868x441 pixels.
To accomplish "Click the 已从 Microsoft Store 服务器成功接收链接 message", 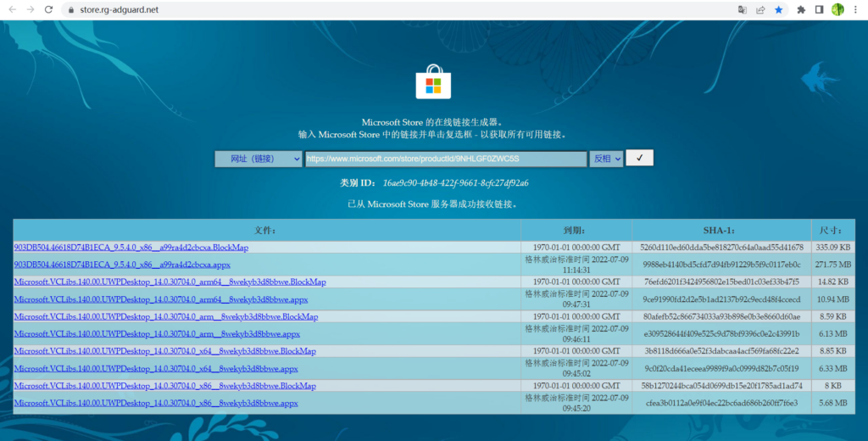I will tap(433, 204).
